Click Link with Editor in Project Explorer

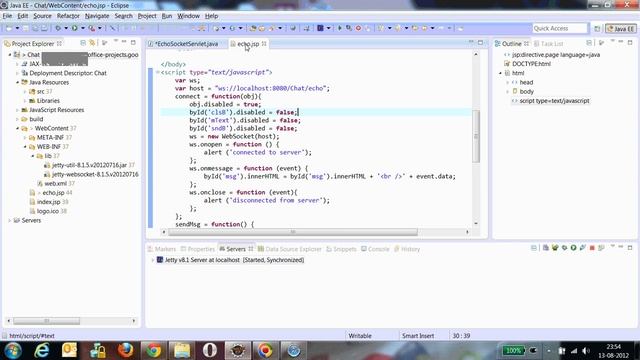[x=93, y=43]
